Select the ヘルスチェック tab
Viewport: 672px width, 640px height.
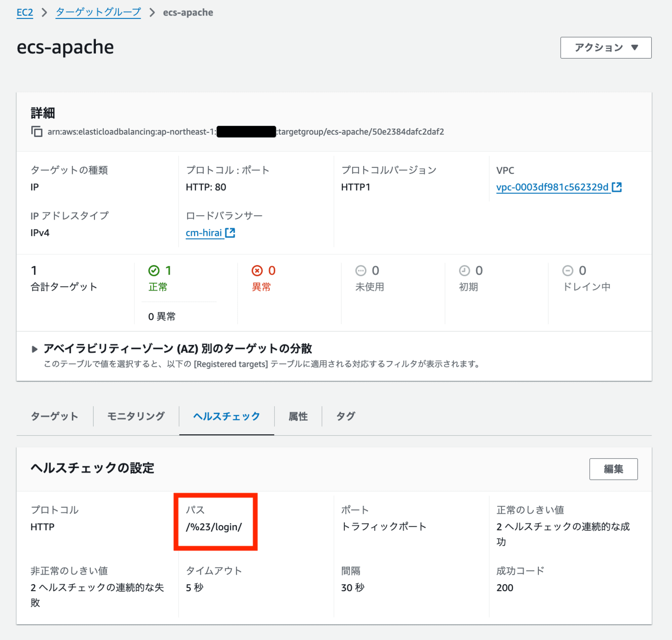coord(227,416)
